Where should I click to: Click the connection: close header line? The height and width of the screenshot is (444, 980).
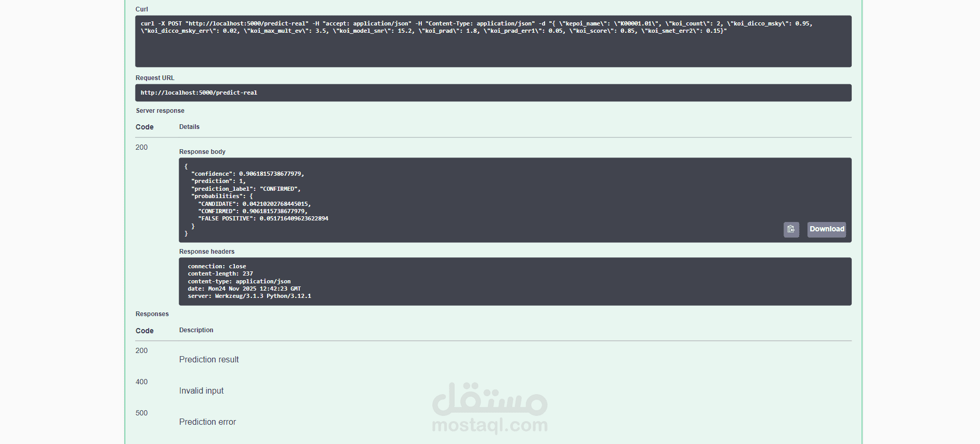pyautogui.click(x=217, y=266)
